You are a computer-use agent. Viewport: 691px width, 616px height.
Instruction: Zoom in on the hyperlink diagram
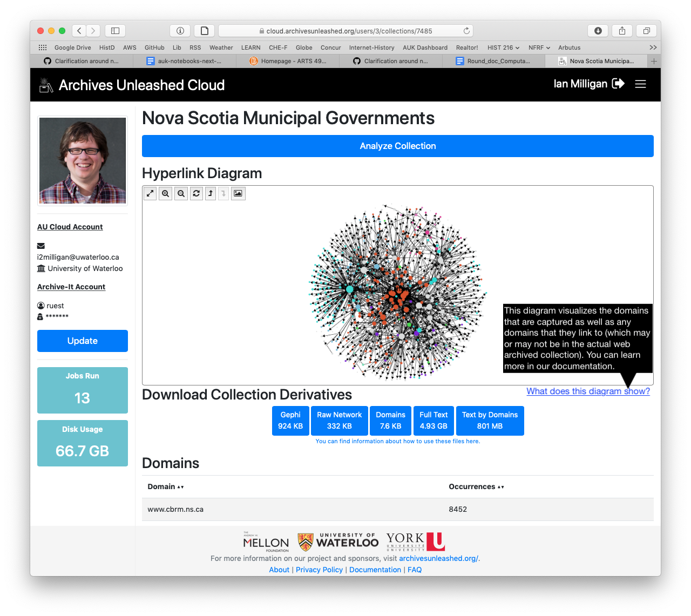tap(166, 193)
